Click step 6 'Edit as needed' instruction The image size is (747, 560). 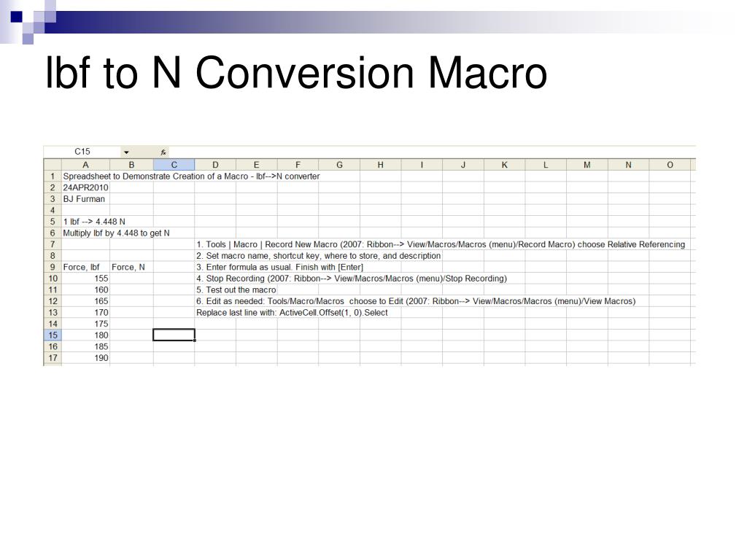click(416, 301)
